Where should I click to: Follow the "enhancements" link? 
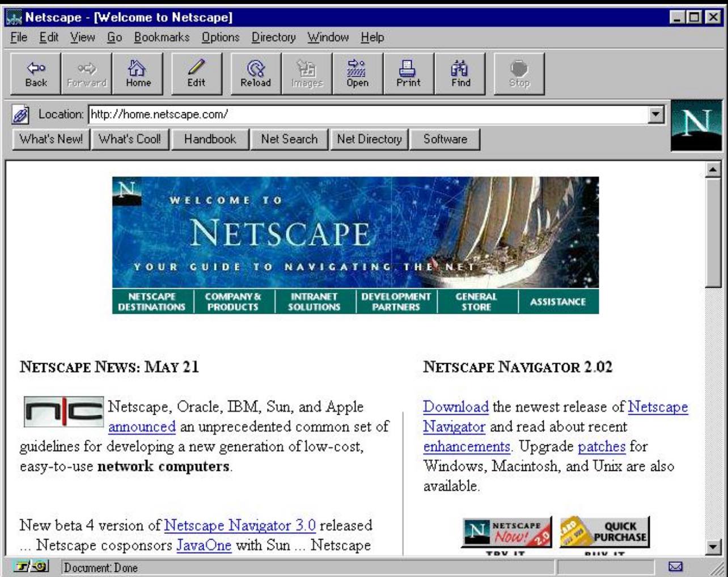click(467, 447)
